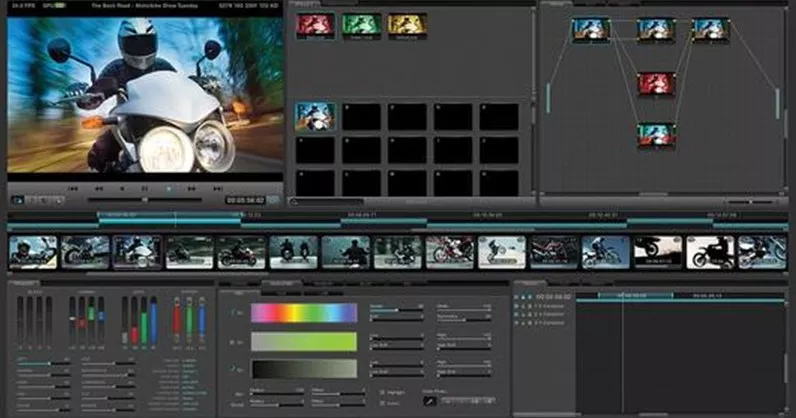The height and width of the screenshot is (418, 796).
Task: Toggle the checkbox below Highlight
Action: coord(382,403)
